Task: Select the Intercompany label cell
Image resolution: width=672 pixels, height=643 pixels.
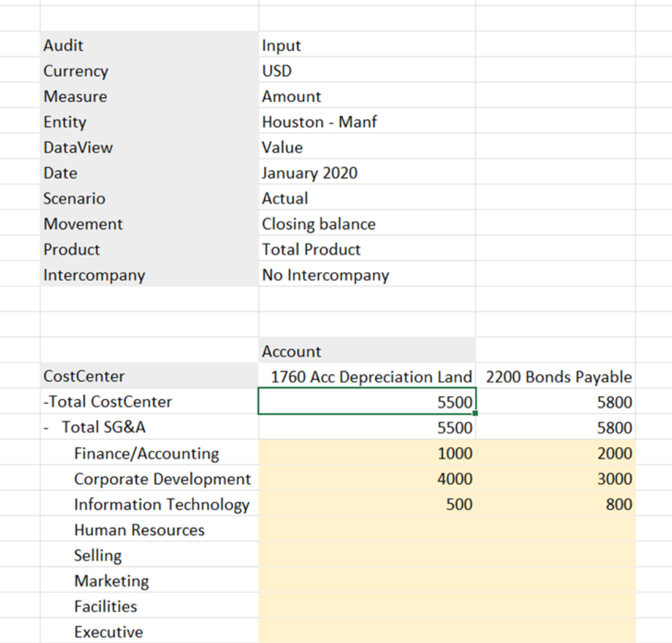Action: [149, 274]
